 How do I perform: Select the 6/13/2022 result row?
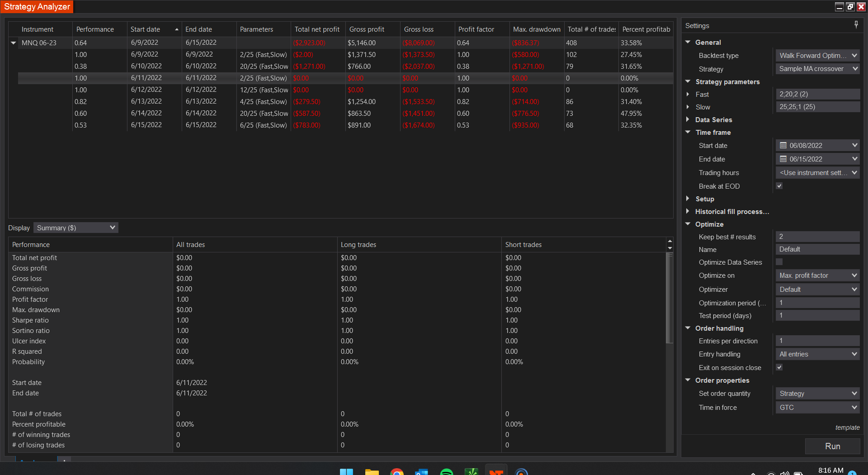click(345, 102)
